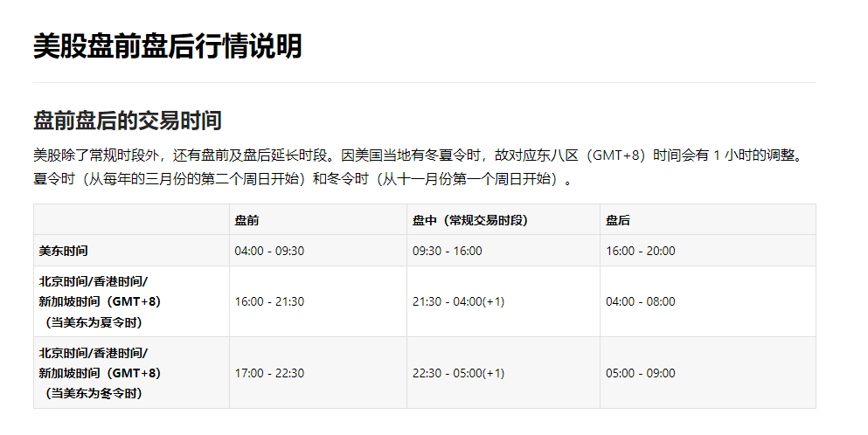Click the 16:00 - 20:00 table cell
868x435 pixels.
pos(640,251)
